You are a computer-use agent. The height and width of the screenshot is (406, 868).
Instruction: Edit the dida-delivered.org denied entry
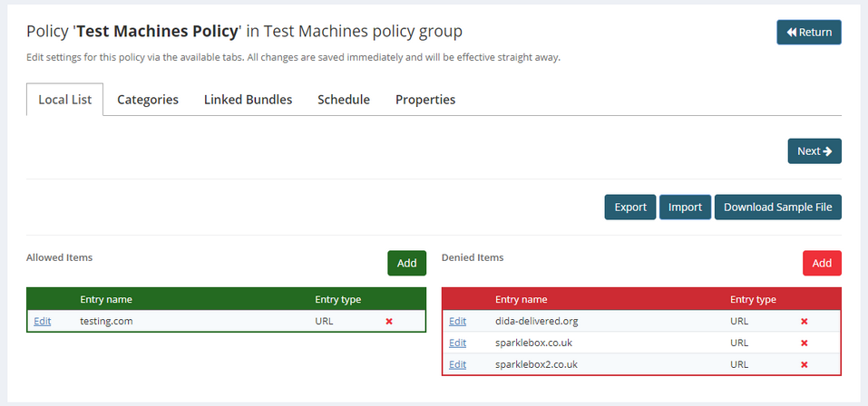(x=457, y=321)
